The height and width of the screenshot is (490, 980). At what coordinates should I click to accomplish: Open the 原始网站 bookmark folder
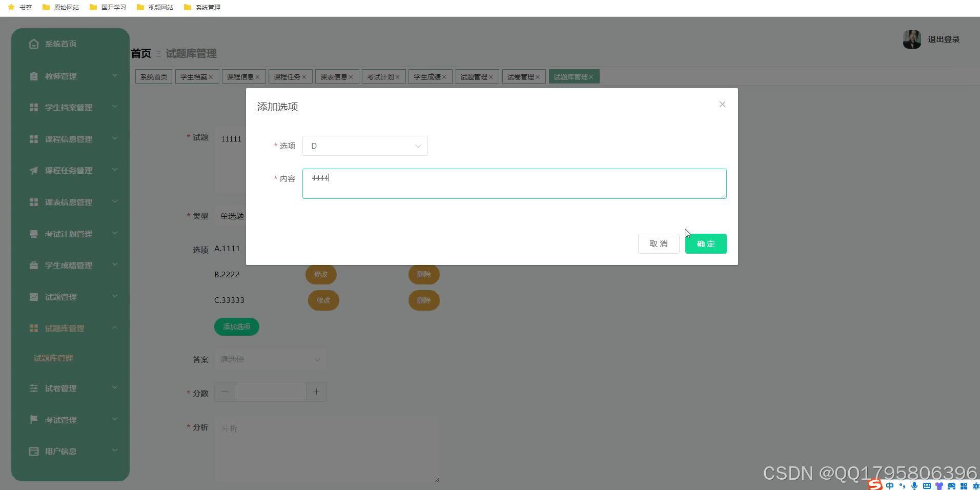60,7
